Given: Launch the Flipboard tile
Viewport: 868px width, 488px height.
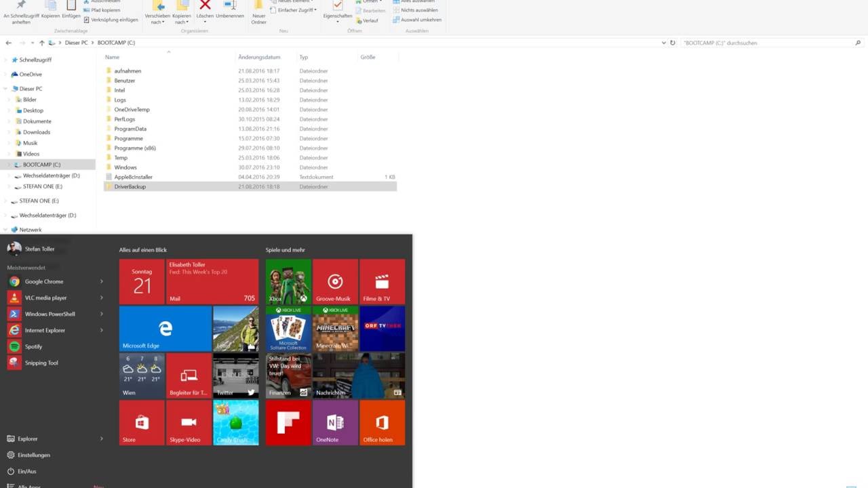Looking at the screenshot, I should click(288, 422).
